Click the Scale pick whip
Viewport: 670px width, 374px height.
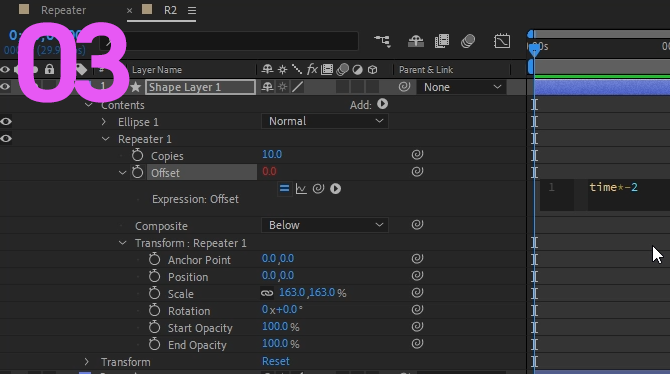pos(417,293)
